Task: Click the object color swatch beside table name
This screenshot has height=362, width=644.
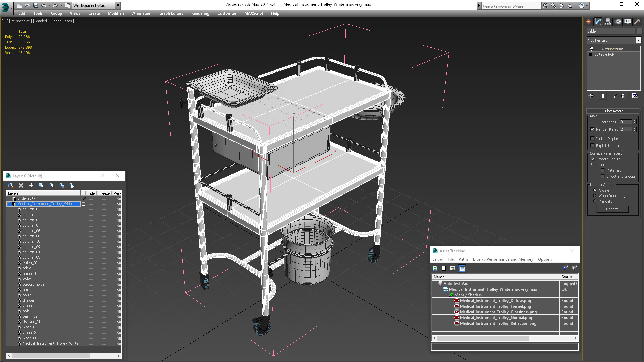Action: coord(639,31)
